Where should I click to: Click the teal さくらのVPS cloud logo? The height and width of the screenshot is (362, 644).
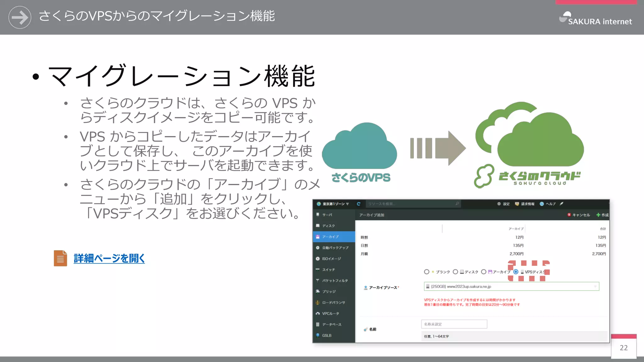360,153
